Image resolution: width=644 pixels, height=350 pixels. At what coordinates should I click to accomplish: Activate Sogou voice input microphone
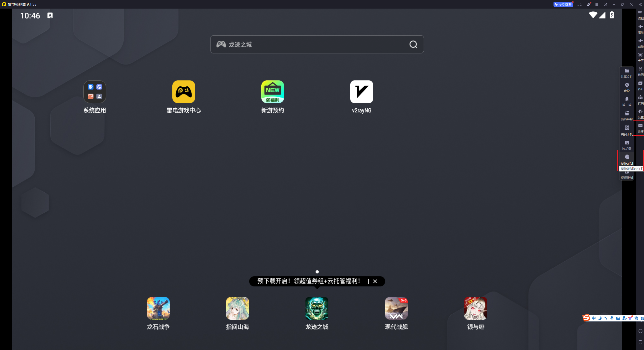click(612, 318)
